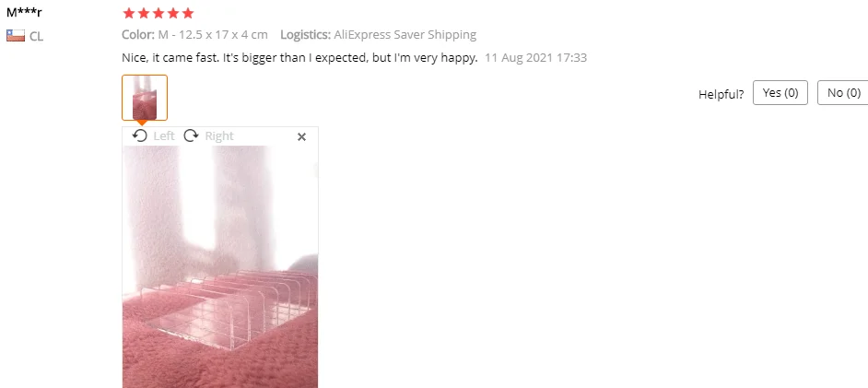The width and height of the screenshot is (868, 388).
Task: Close the enlarged review photo
Action: tap(301, 136)
